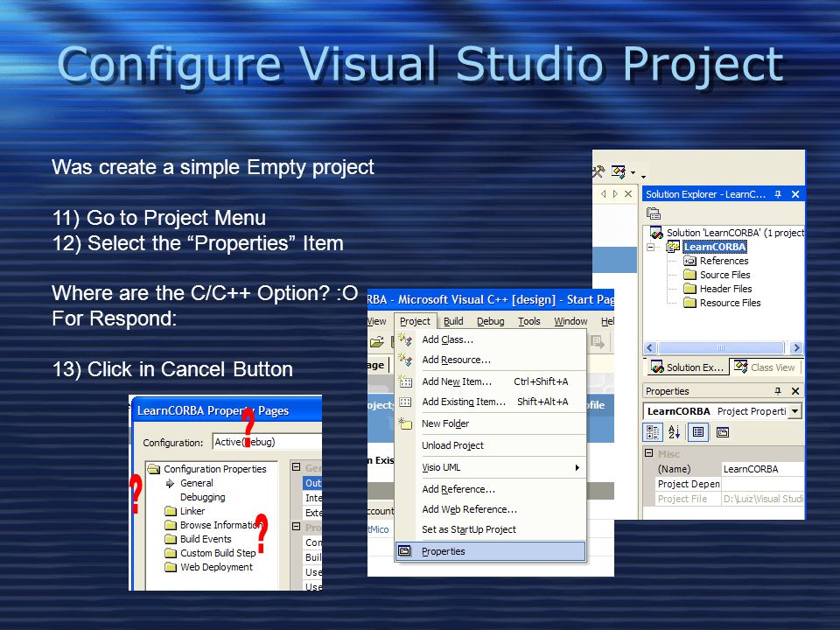Click the tab scroll left arrow

pyautogui.click(x=603, y=194)
